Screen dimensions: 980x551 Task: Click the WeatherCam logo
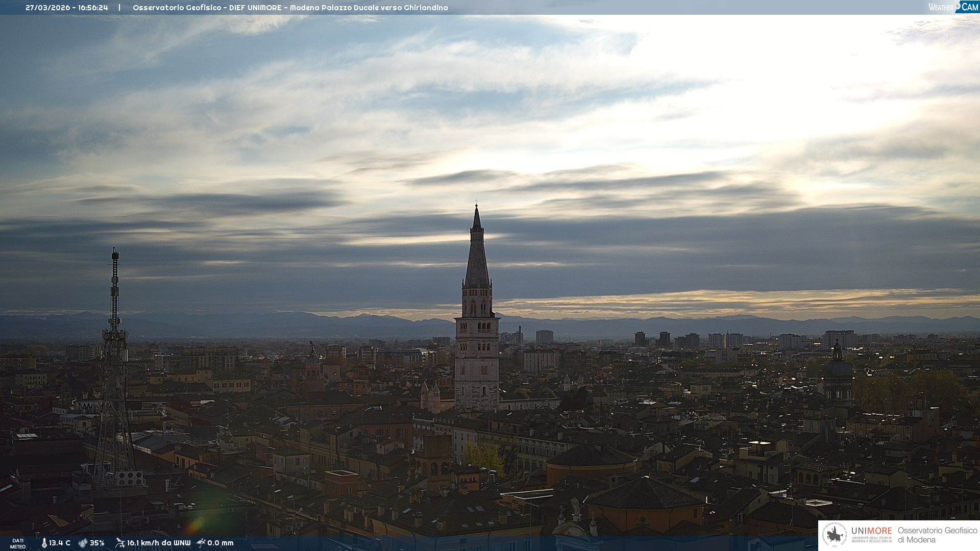point(953,7)
